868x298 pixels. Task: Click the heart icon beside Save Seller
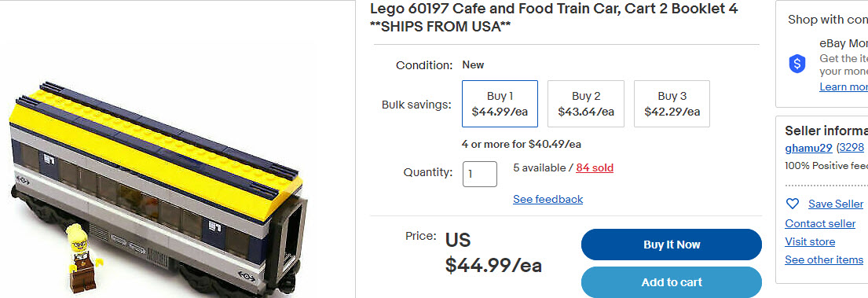(x=793, y=204)
